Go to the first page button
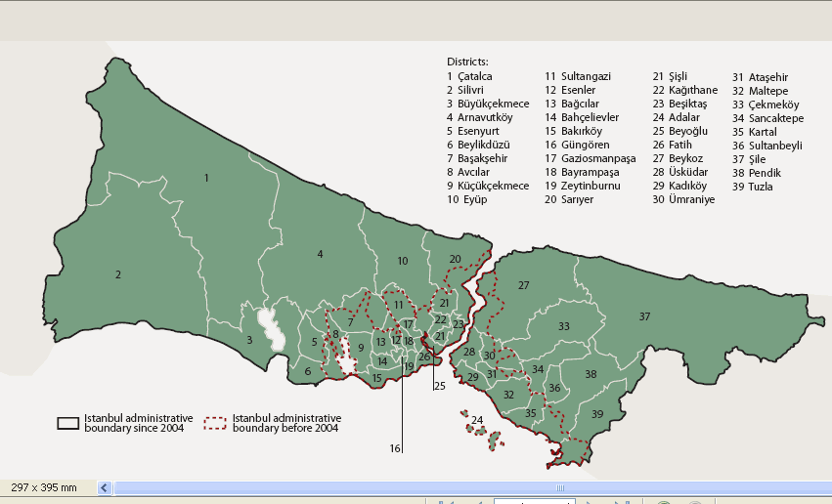Screen dimensions: 832x504 [x=443, y=502]
